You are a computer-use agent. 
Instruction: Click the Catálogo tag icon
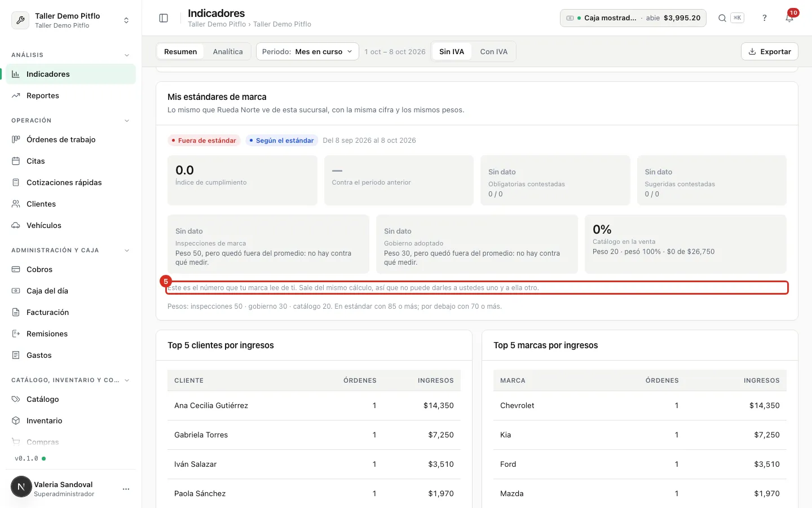click(16, 399)
